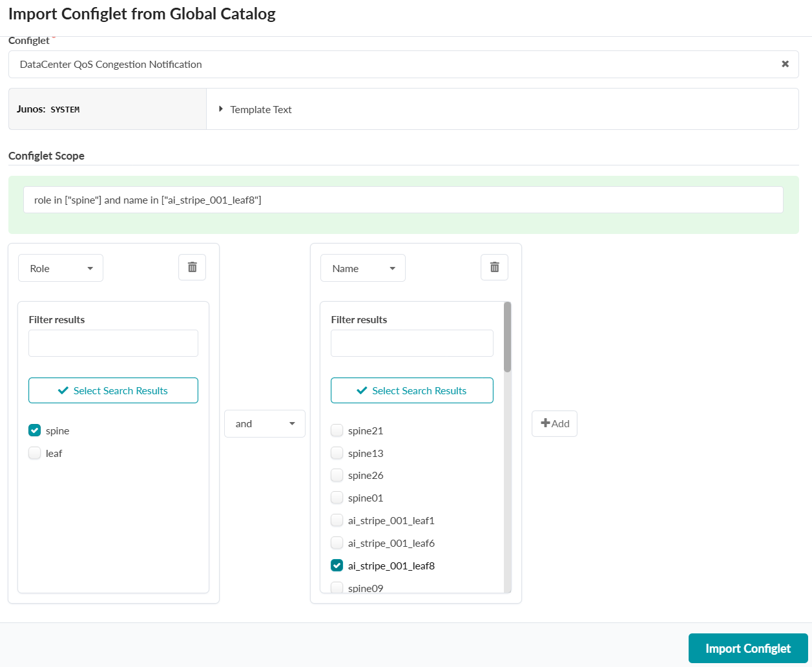Delete the Name filter with trash icon
Image resolution: width=812 pixels, height=667 pixels.
[494, 268]
